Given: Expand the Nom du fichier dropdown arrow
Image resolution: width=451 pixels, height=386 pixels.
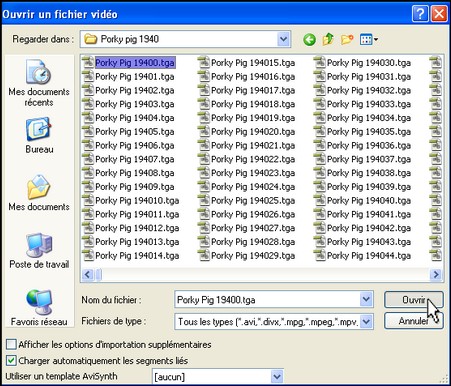Looking at the screenshot, I should click(366, 299).
